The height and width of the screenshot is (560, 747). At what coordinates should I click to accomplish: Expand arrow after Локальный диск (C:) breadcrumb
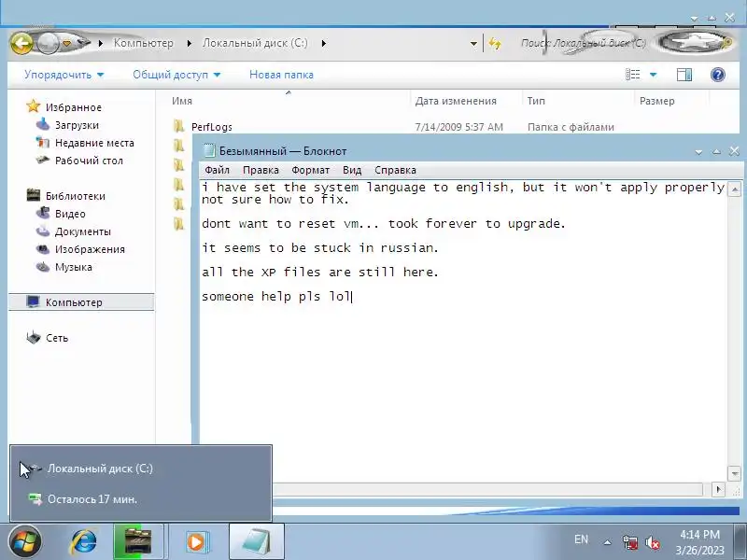click(324, 43)
